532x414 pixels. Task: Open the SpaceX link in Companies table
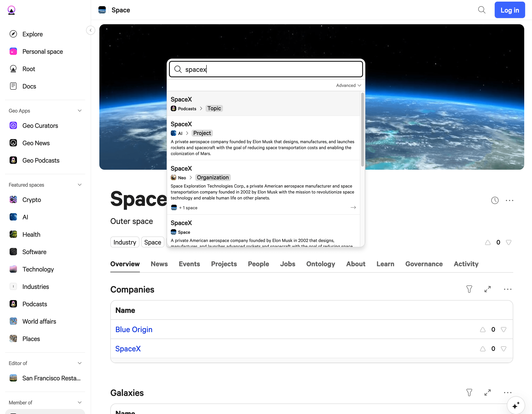pyautogui.click(x=128, y=349)
